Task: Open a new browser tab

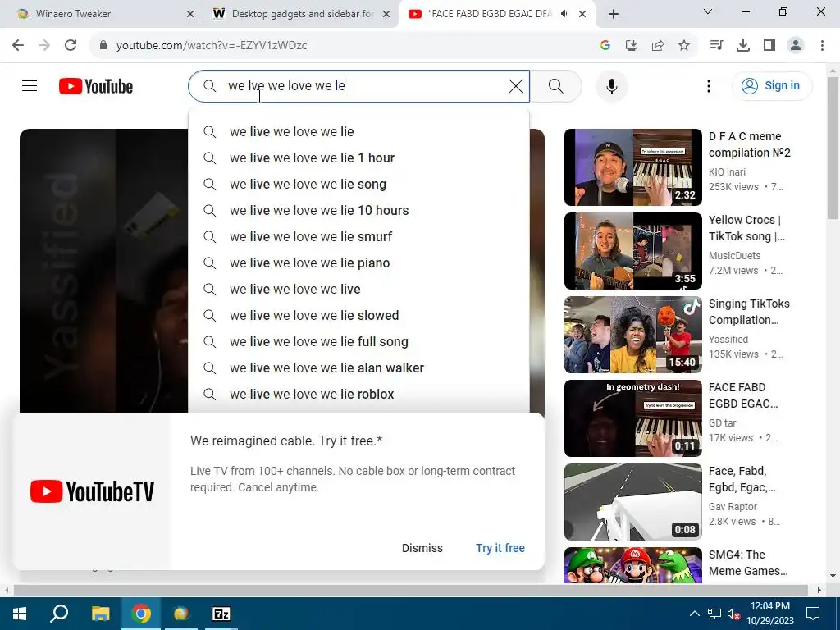Action: coord(614,14)
